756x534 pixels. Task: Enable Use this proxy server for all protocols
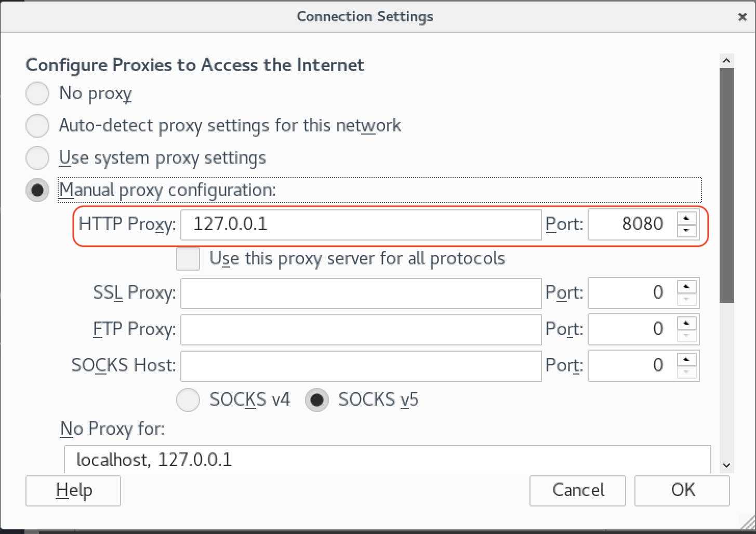point(188,259)
